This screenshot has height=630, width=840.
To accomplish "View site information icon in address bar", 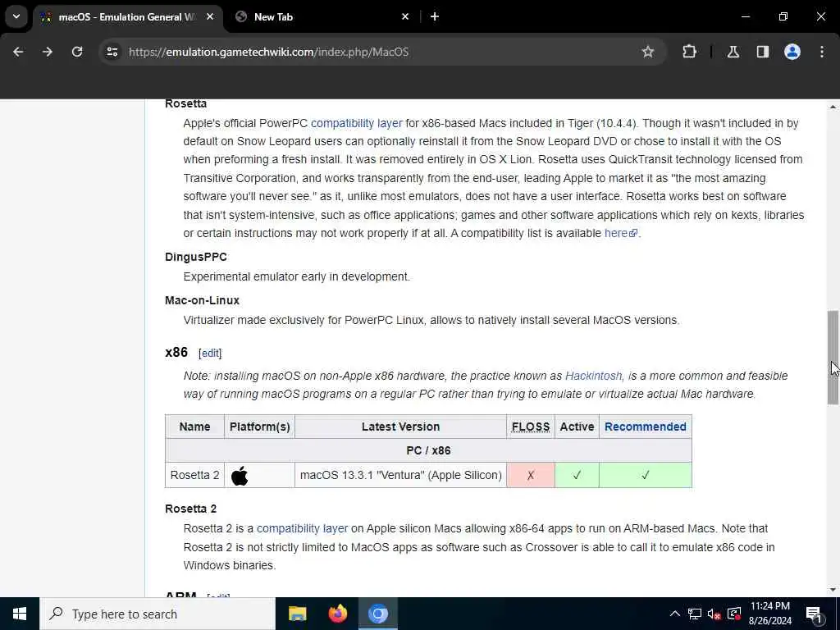I will pyautogui.click(x=112, y=52).
